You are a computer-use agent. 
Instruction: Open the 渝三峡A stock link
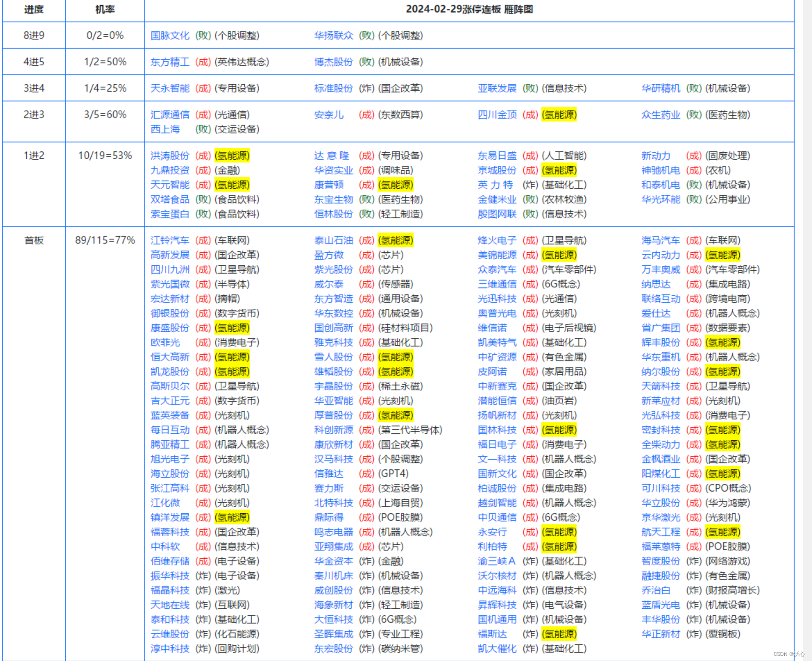496,561
